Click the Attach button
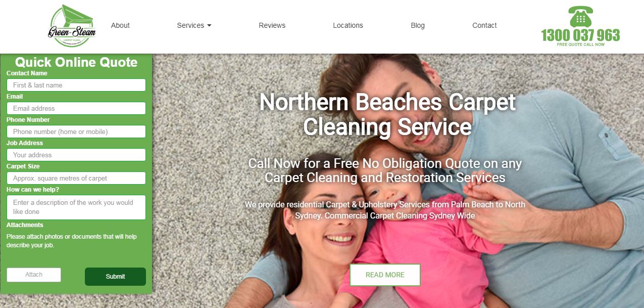644x308 pixels. click(x=34, y=275)
